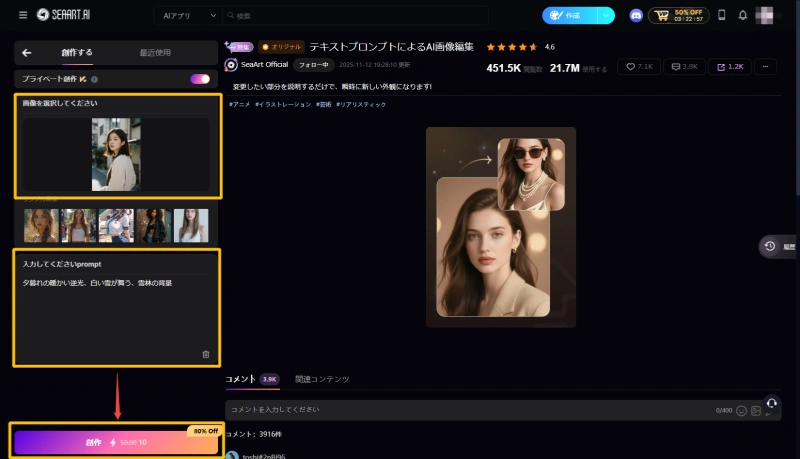Clear prompt with the trash icon

(206, 354)
